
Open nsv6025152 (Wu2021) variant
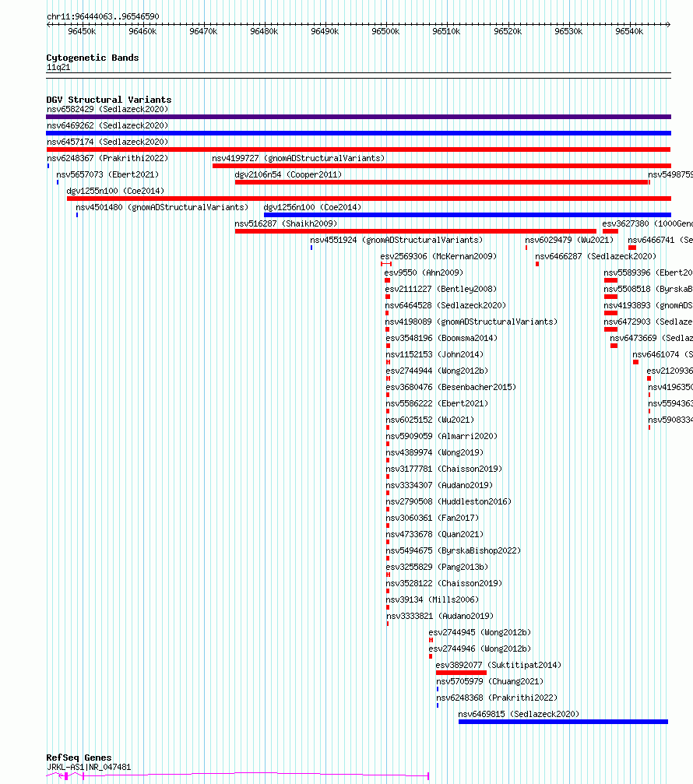[430, 420]
